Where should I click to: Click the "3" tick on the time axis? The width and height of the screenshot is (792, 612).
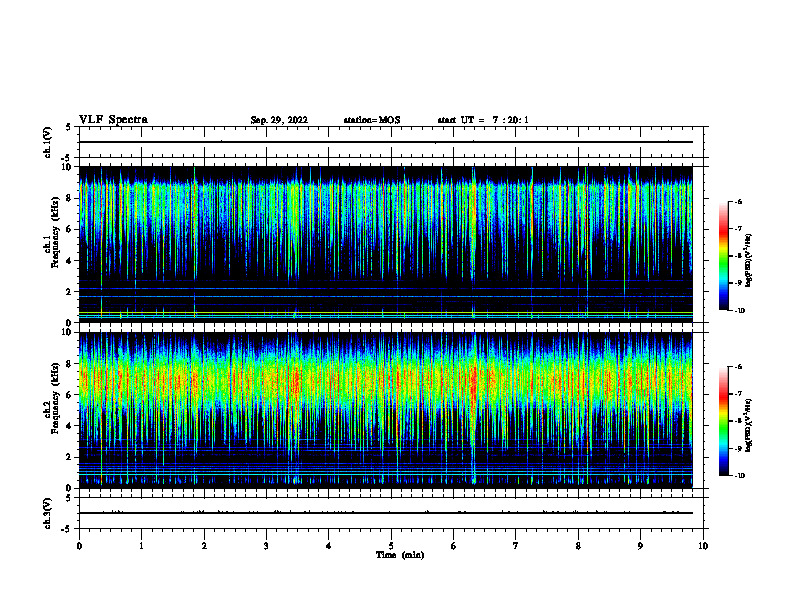click(266, 546)
